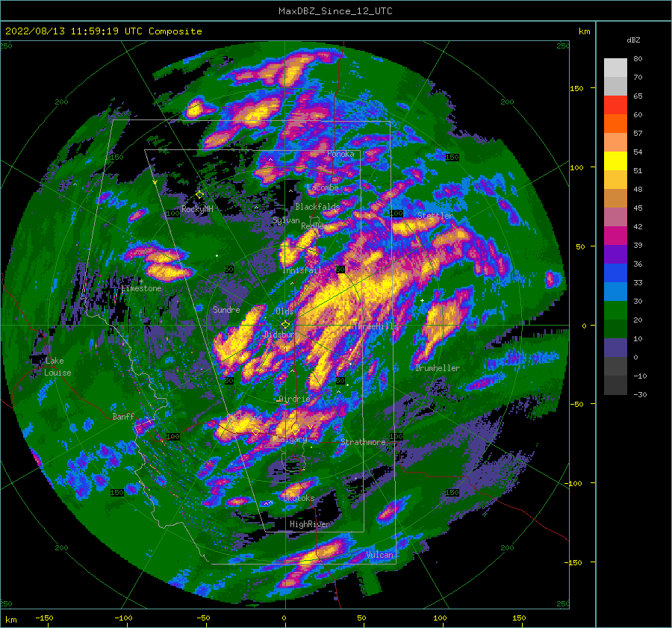Click the radar-center diamond marker below Olds

[285, 325]
